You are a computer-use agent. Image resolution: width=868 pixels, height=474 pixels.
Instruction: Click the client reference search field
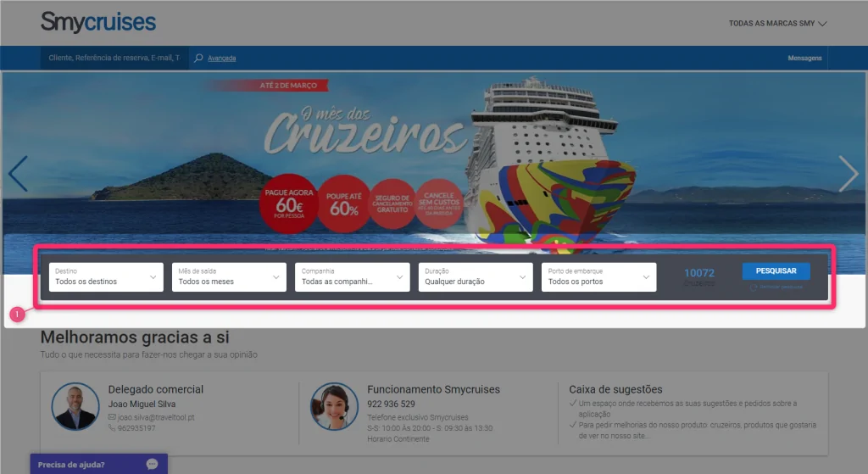point(114,59)
